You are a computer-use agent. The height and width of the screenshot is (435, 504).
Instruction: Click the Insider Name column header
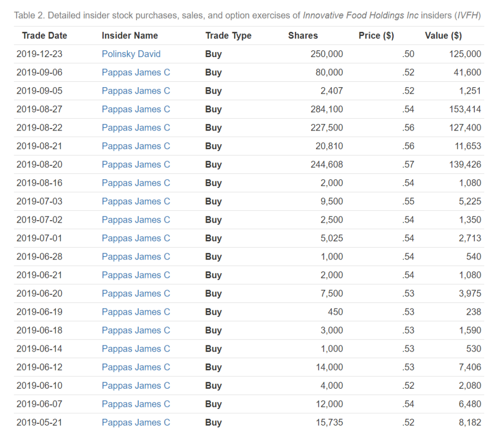[130, 35]
